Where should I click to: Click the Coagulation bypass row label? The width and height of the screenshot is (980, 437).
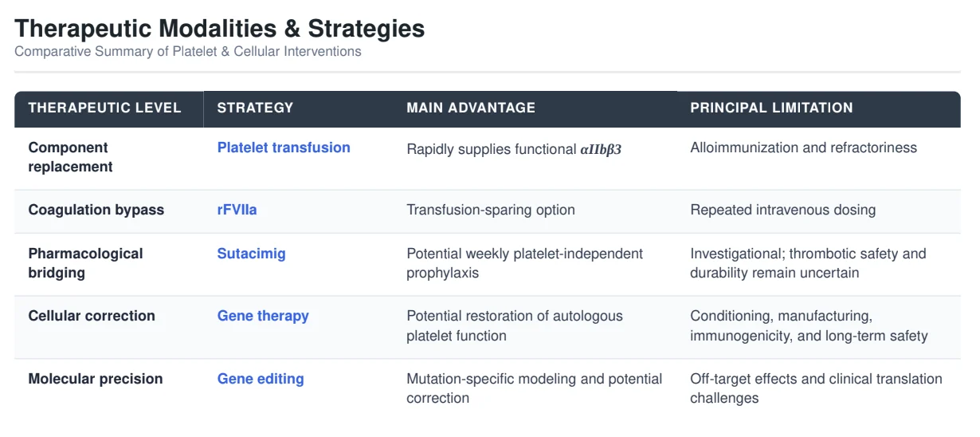coord(96,210)
